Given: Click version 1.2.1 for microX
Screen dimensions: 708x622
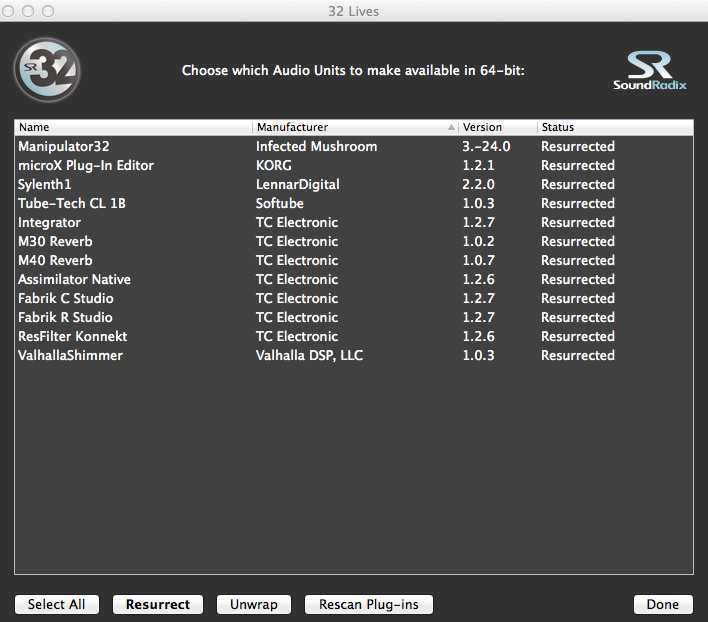Looking at the screenshot, I should point(478,165).
